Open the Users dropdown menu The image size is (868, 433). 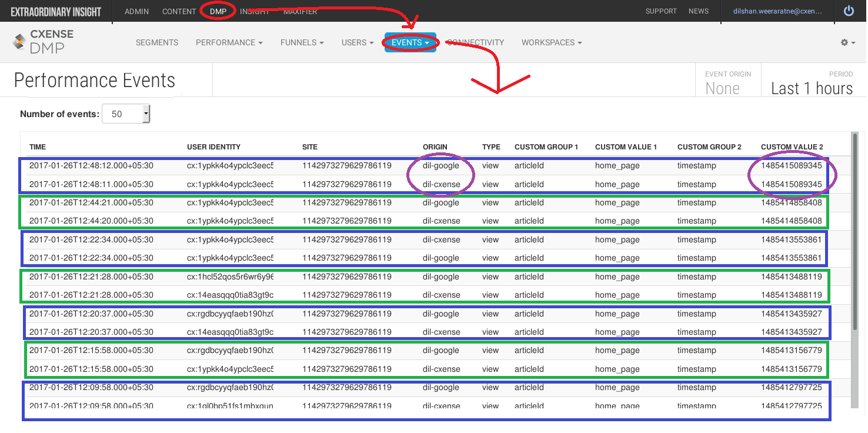[x=358, y=42]
